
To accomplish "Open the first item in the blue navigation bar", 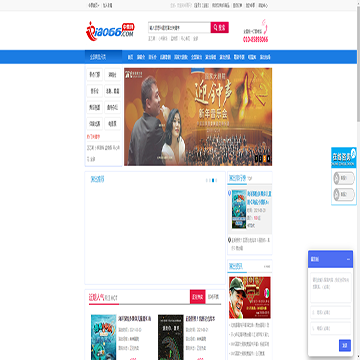I will tap(131, 57).
